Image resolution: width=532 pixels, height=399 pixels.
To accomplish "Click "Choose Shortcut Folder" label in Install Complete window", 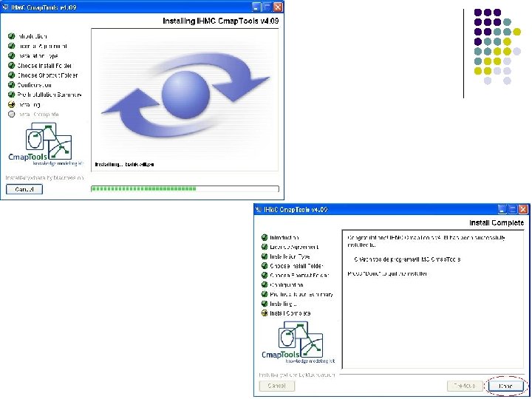I will coord(299,275).
